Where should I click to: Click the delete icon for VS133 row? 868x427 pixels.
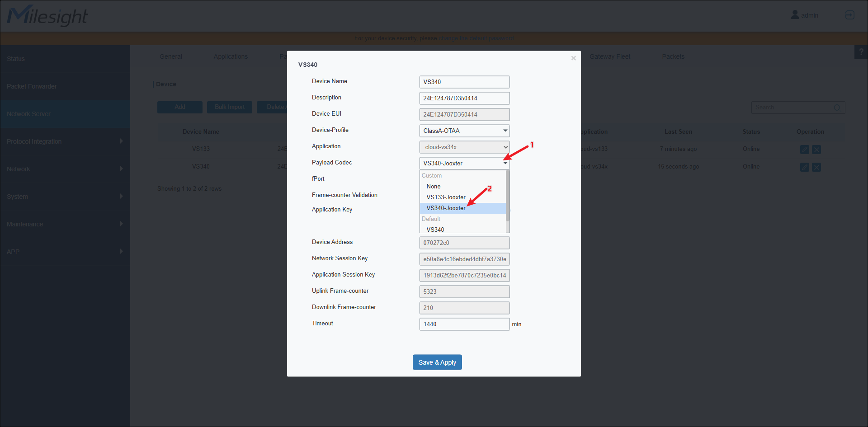pos(816,150)
